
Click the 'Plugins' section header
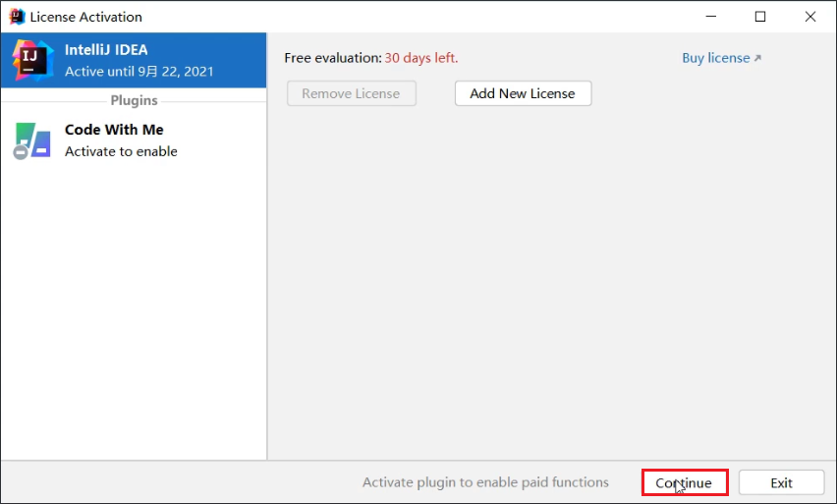click(134, 100)
